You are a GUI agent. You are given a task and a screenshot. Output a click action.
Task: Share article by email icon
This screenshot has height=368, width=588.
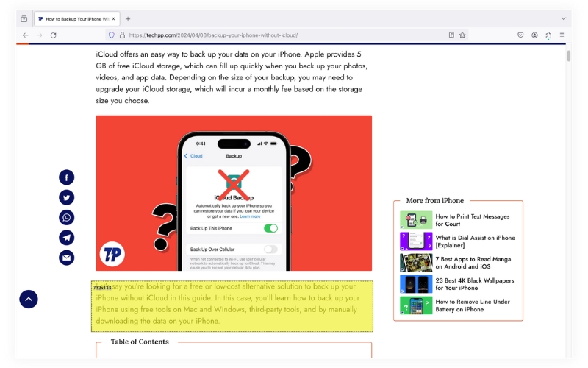[x=66, y=258]
